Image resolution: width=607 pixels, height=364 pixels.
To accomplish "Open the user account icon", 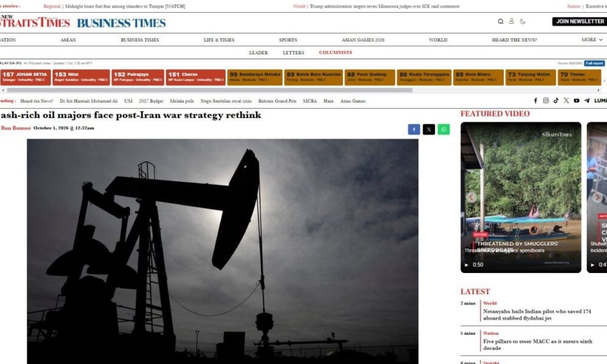I will click(x=511, y=21).
